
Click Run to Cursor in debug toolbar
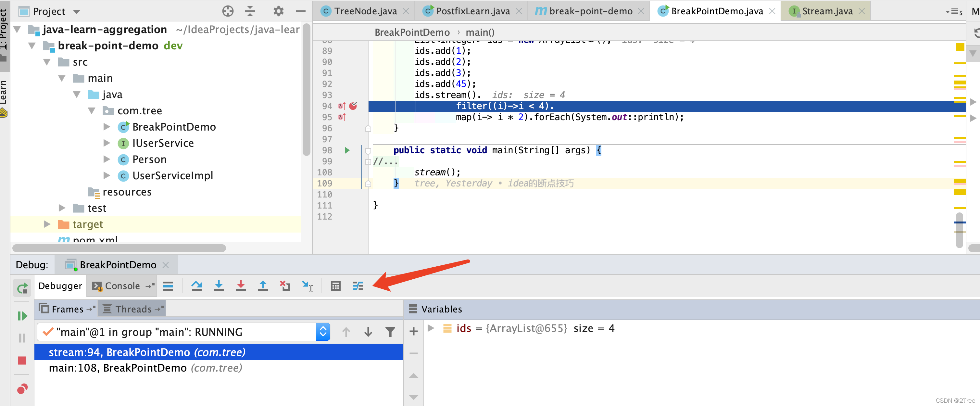[x=307, y=286]
